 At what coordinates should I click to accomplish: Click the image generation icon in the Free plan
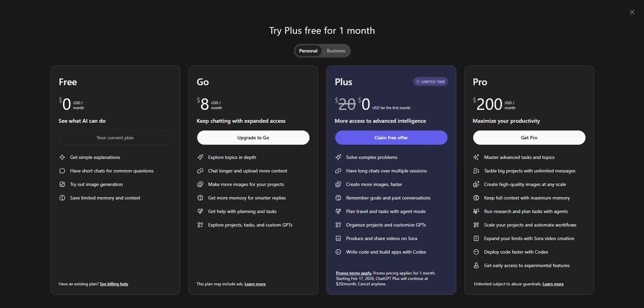click(x=62, y=184)
